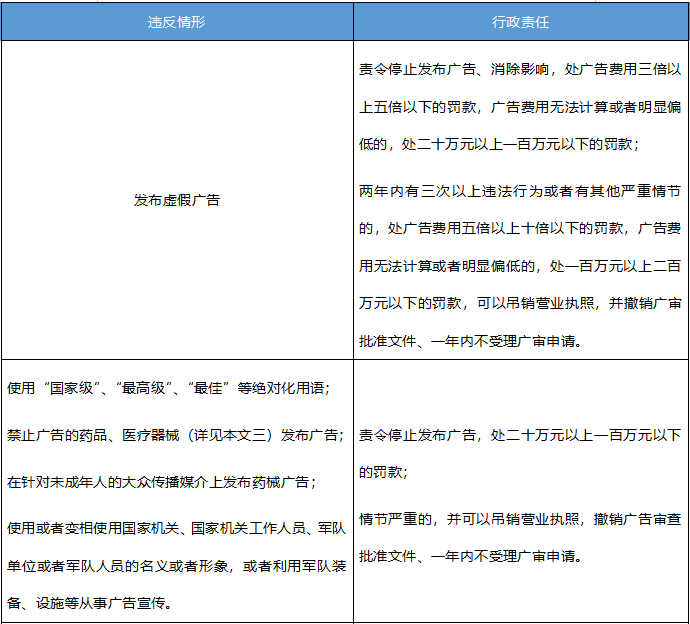The height and width of the screenshot is (624, 690).
Task: Click the line starting '的，处广告费用五倍以上'
Action: tap(520, 228)
